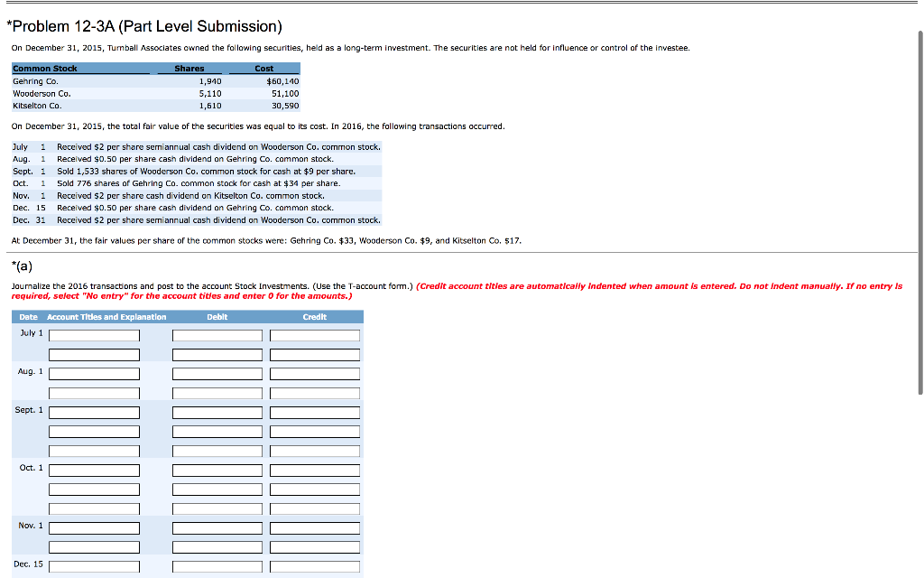Screen dimensions: 924x578
Task: Click the July 1 debit amount field
Action: [x=217, y=334]
